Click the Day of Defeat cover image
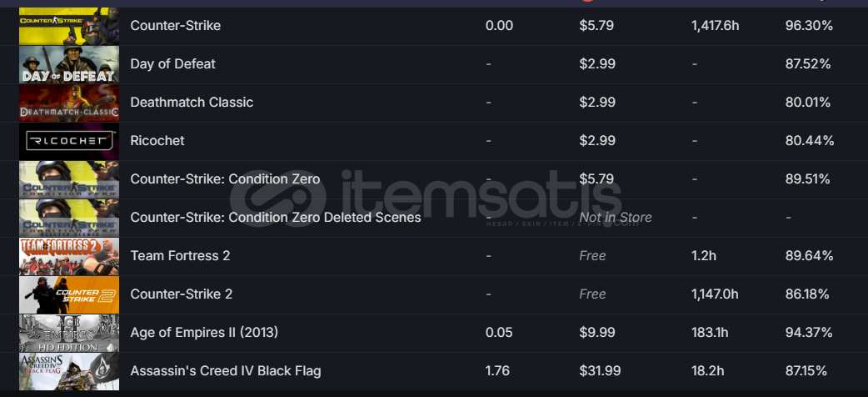Viewport: 868px width, 397px height. pos(69,64)
